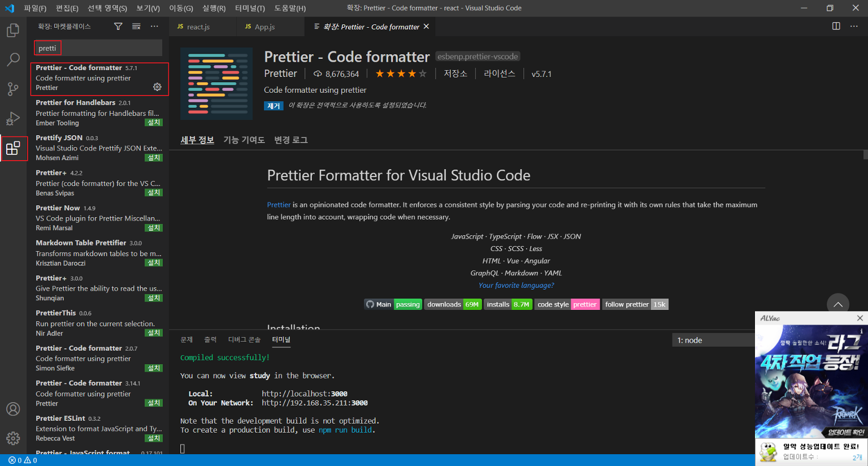The width and height of the screenshot is (868, 466).
Task: Click the installs 8.7M badge
Action: point(508,304)
